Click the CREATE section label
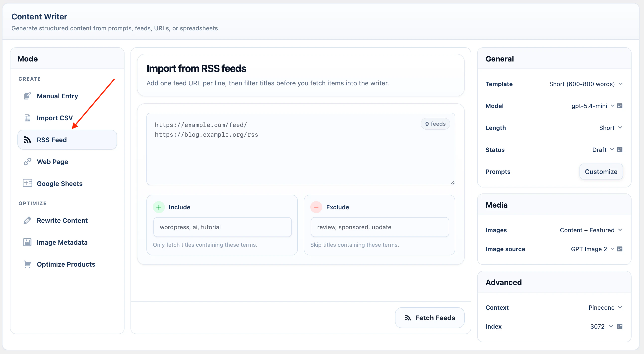 (29, 79)
